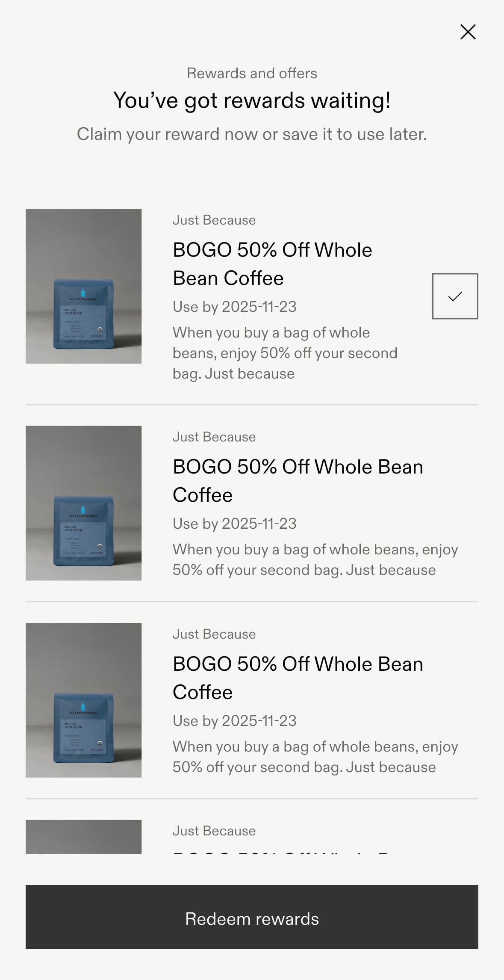
Task: Tap the second reward's coffee bag image
Action: point(84,503)
